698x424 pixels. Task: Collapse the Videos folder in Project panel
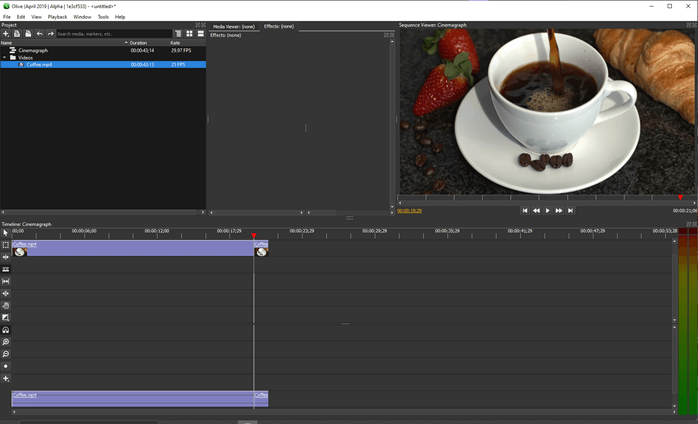(x=4, y=57)
